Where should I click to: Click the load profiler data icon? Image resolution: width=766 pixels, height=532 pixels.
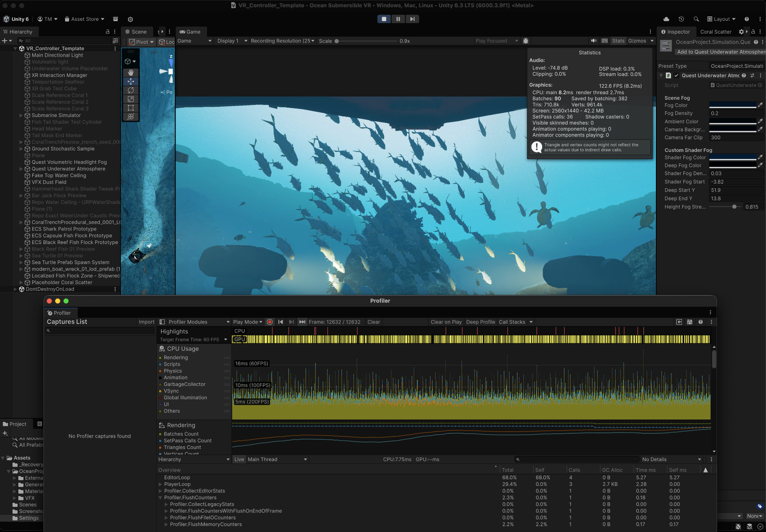point(679,322)
